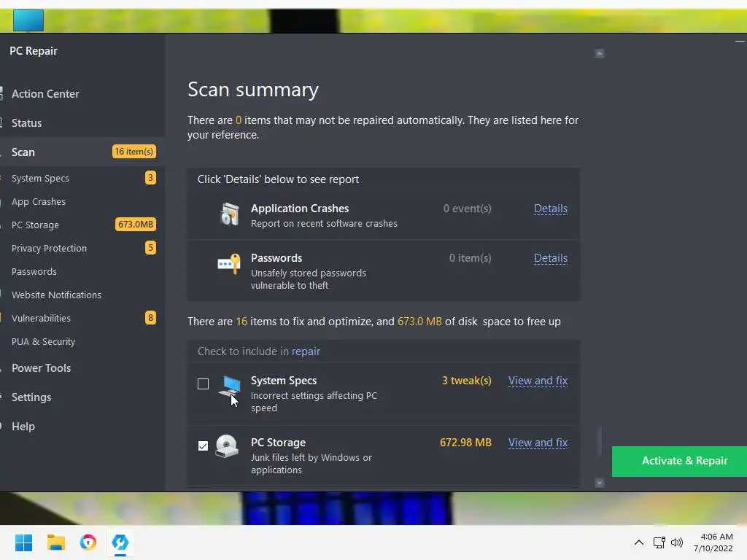Check the System Specs repair checkbox
This screenshot has height=560, width=747.
203,384
